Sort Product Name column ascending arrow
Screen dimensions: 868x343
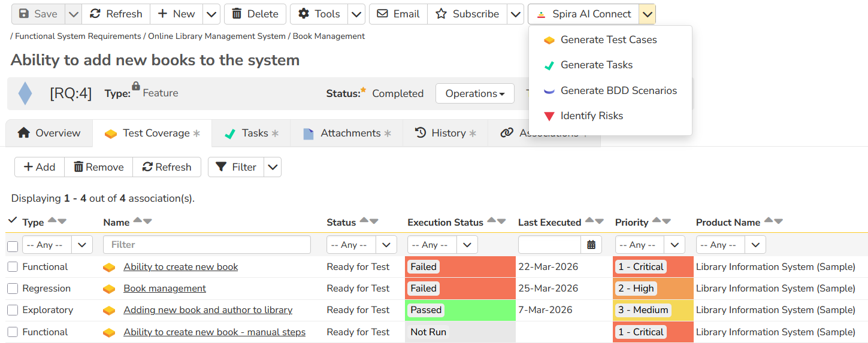tap(769, 221)
